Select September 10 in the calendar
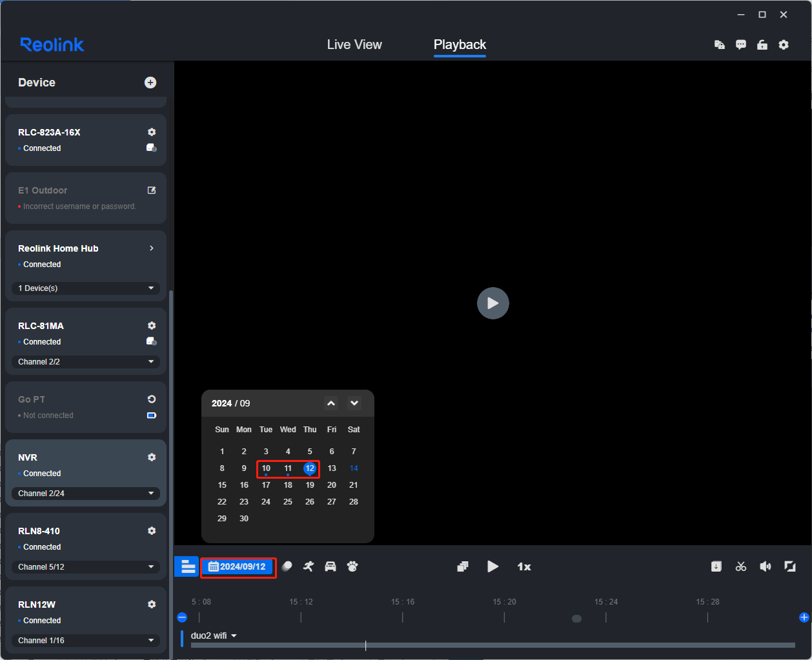The width and height of the screenshot is (812, 660). 266,468
